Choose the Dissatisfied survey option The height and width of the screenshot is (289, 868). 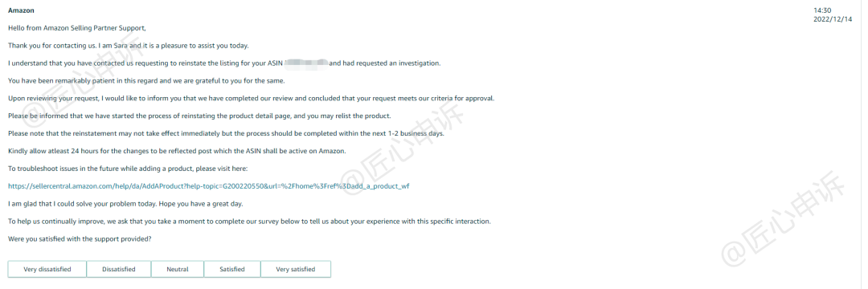[118, 269]
